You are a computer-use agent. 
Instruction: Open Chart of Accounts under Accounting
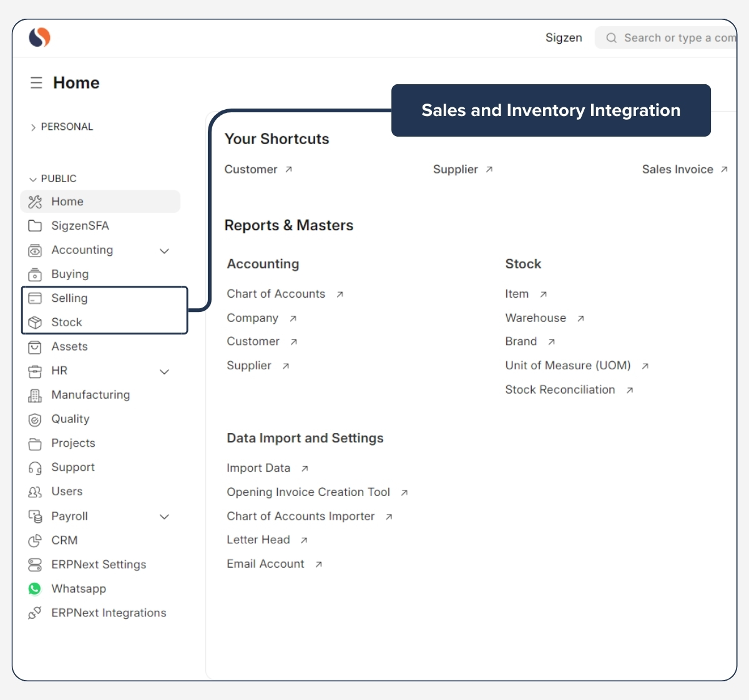point(276,293)
